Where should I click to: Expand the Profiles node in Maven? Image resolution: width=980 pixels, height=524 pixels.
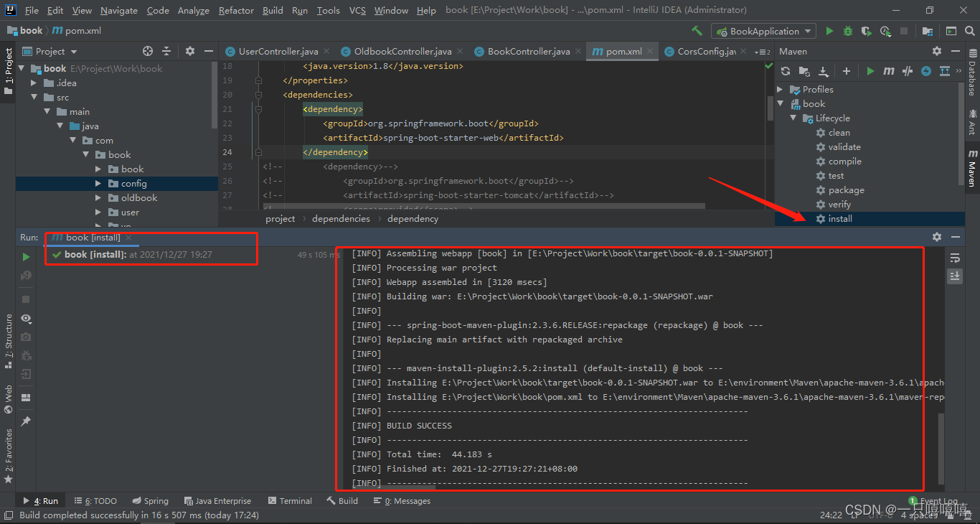click(781, 89)
